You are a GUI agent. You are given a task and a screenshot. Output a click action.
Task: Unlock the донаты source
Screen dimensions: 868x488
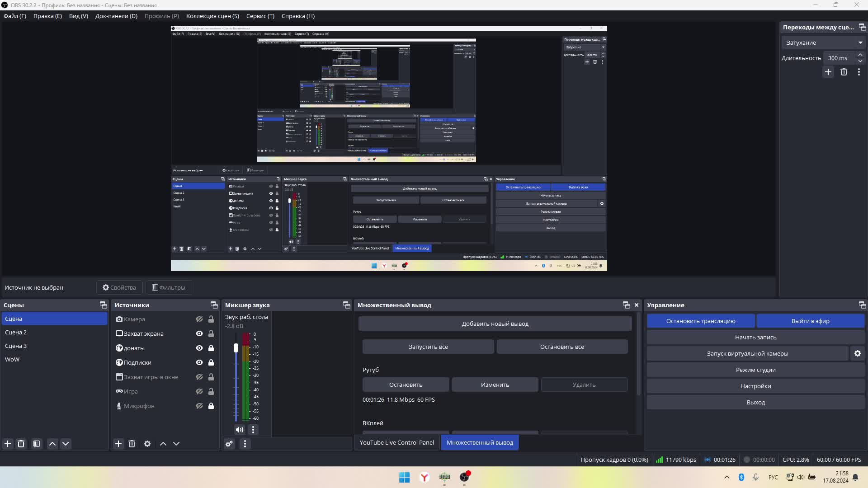tap(211, 348)
